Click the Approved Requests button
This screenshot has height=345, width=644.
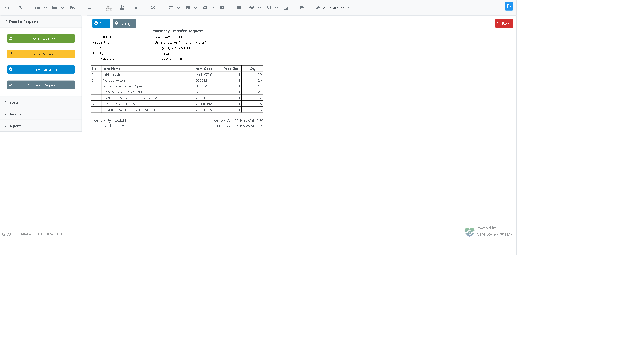(41, 85)
